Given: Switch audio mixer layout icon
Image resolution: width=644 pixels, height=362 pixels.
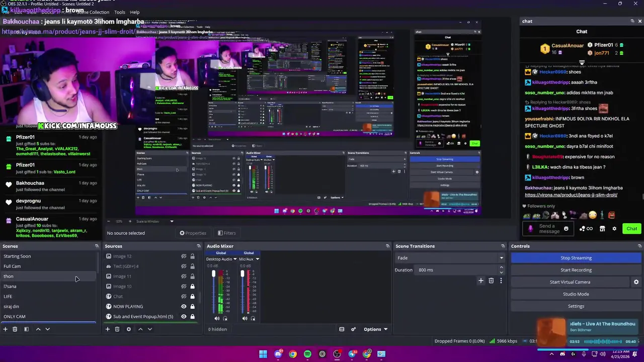Looking at the screenshot, I should [x=342, y=329].
